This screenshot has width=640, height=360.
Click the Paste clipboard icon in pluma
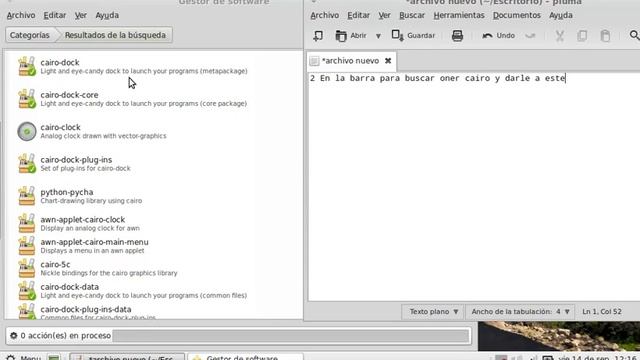[605, 36]
